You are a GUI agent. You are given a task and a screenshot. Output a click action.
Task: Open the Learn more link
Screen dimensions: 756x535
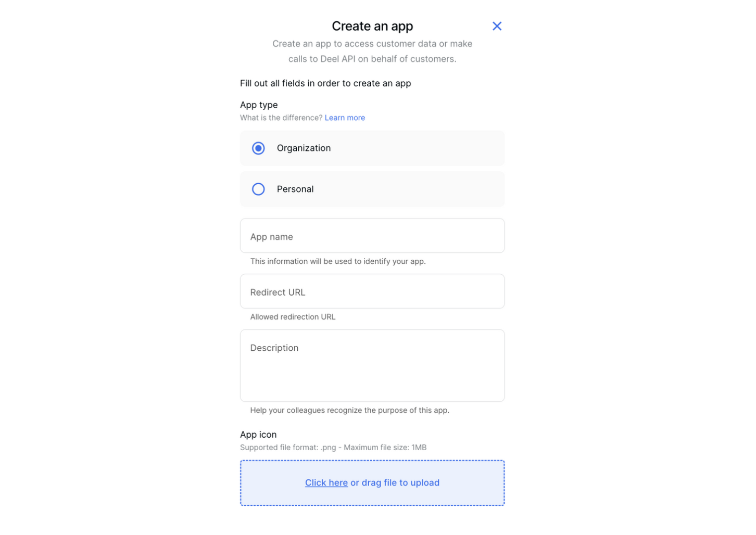tap(345, 118)
